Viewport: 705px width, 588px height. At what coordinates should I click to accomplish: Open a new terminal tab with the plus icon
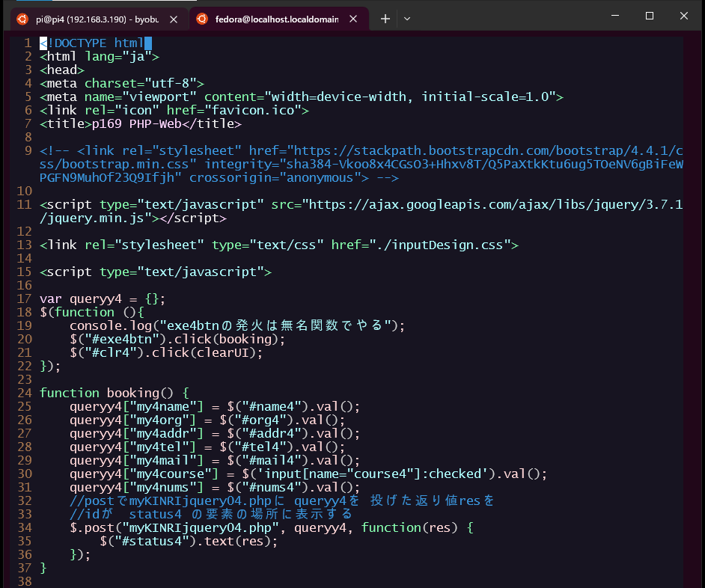[x=385, y=19]
